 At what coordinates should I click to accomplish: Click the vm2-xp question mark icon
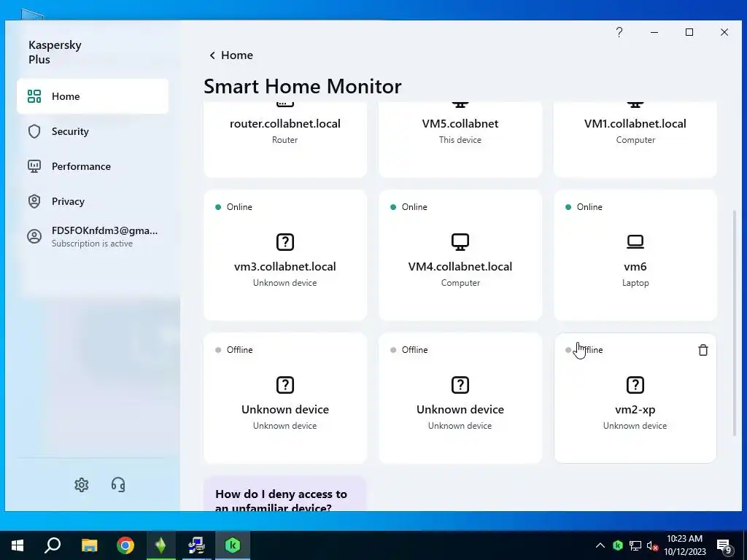635,385
